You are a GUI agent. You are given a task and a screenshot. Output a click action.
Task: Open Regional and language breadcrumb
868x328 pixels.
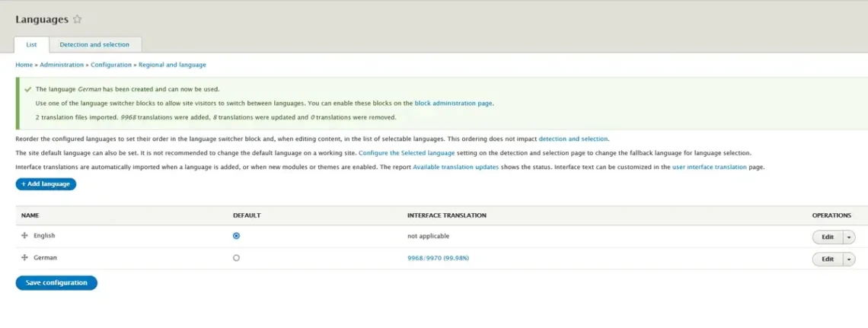click(x=172, y=65)
